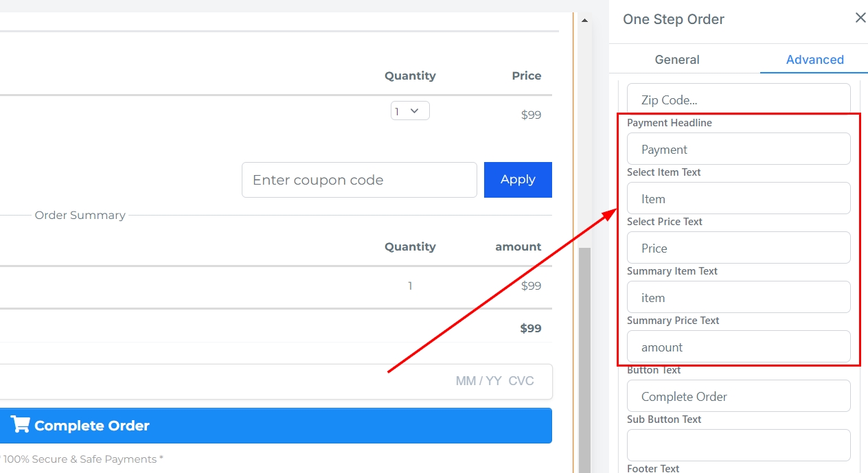Image resolution: width=868 pixels, height=473 pixels.
Task: Click the page's vertical scrollbar thumb
Action: tap(584, 357)
